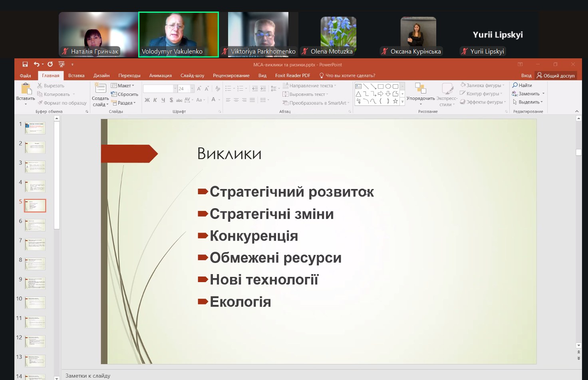Image resolution: width=588 pixels, height=380 pixels.
Task: Start slideshow from quick access toolbar icon
Action: click(x=62, y=64)
